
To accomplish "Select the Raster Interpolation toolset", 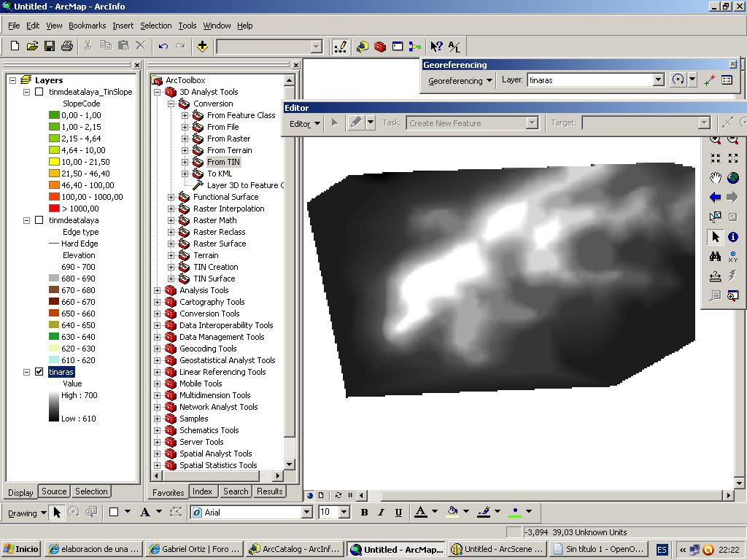I will click(228, 209).
